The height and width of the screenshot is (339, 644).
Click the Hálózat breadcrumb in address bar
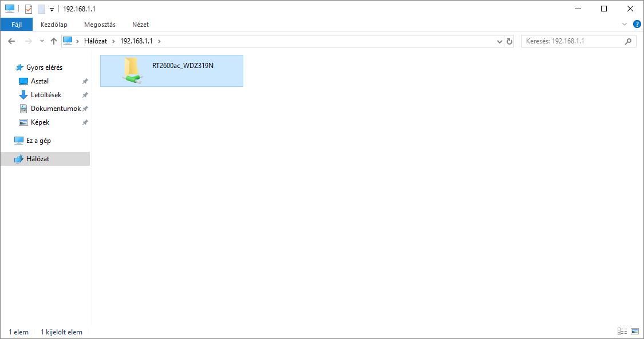coord(95,41)
